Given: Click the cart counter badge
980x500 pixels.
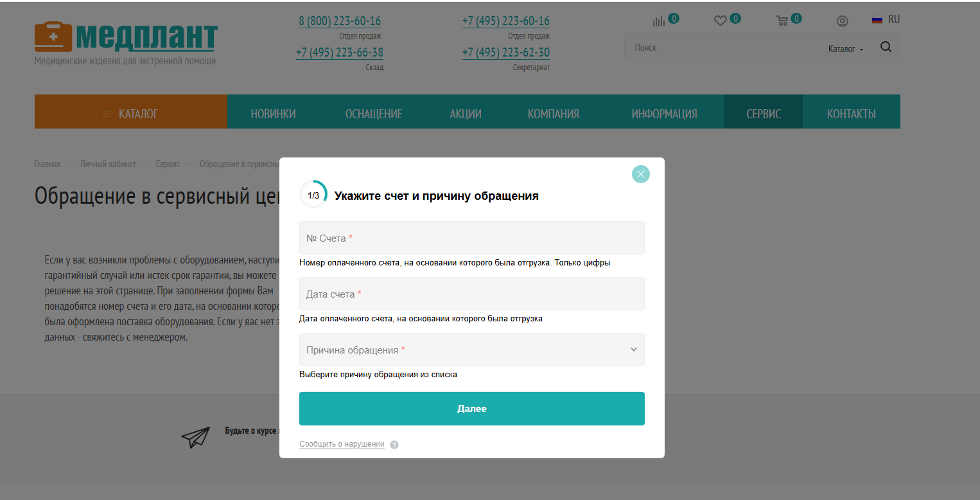Looking at the screenshot, I should click(796, 19).
